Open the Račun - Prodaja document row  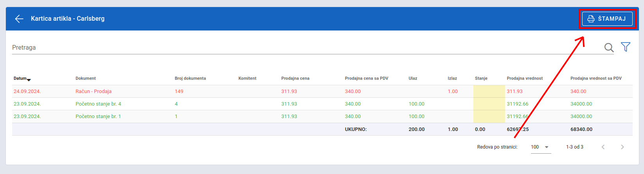[x=94, y=91]
